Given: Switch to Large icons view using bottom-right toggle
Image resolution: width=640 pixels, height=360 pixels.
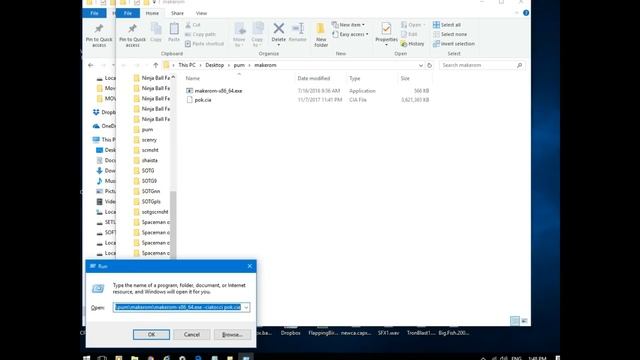Looking at the screenshot, I should [x=524, y=321].
